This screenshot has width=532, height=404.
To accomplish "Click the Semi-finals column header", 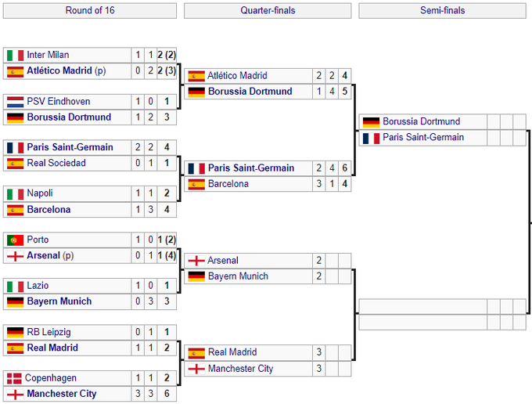I will click(x=442, y=10).
